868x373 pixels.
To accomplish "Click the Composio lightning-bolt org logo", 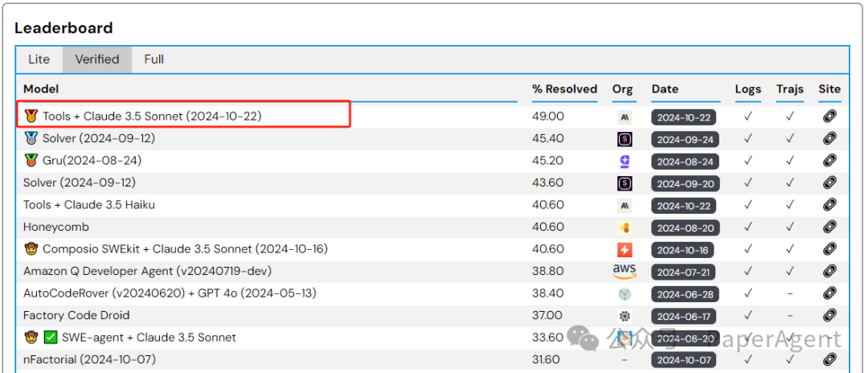I will click(x=624, y=249).
